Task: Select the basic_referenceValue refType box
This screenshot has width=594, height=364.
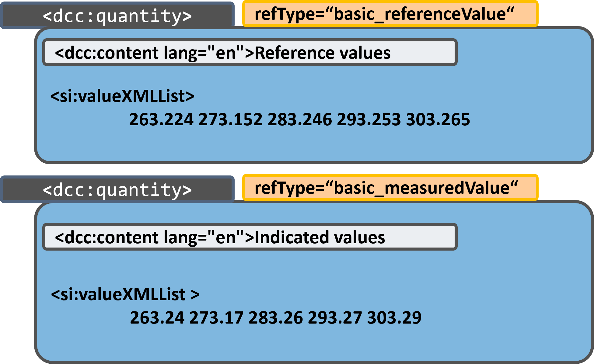Action: tap(390, 14)
